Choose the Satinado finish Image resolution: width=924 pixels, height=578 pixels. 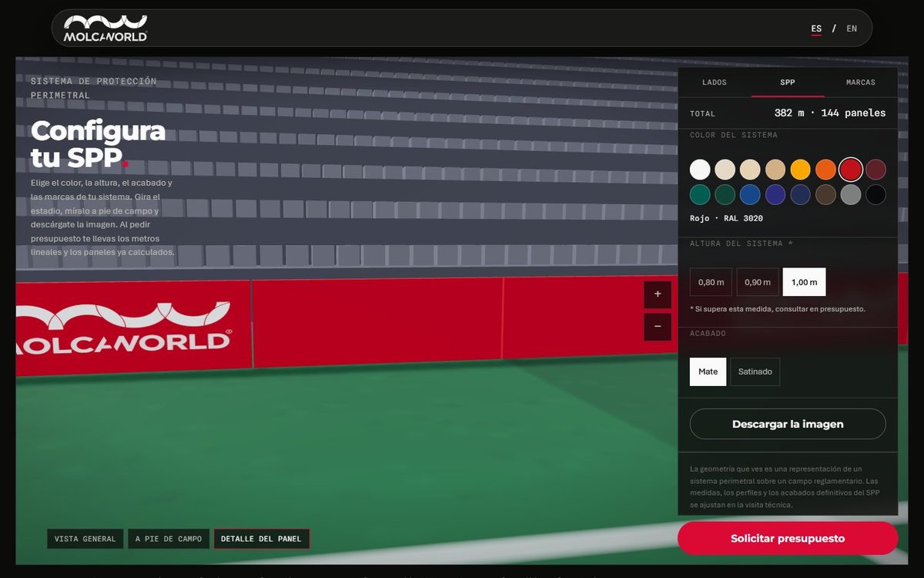click(x=755, y=371)
